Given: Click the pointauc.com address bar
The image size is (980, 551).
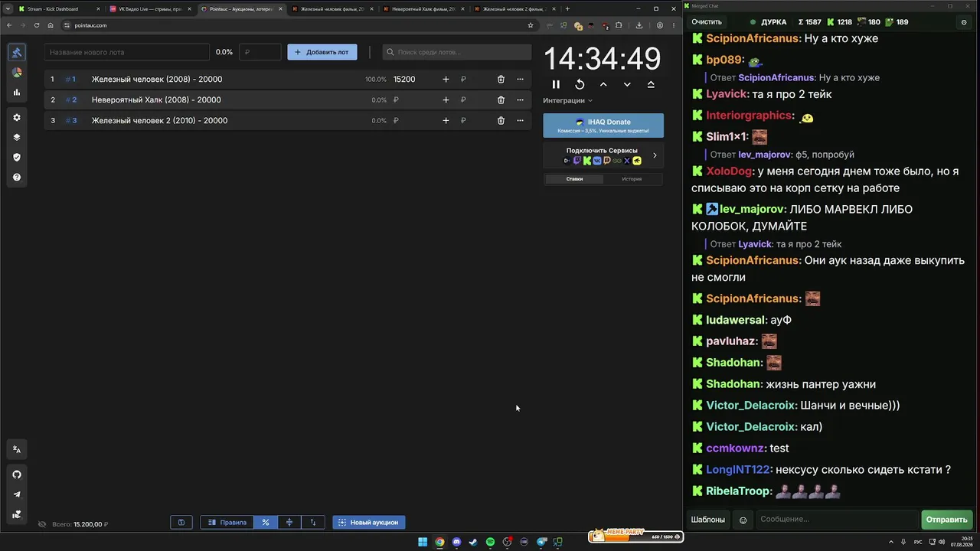Looking at the screenshot, I should click(299, 25).
